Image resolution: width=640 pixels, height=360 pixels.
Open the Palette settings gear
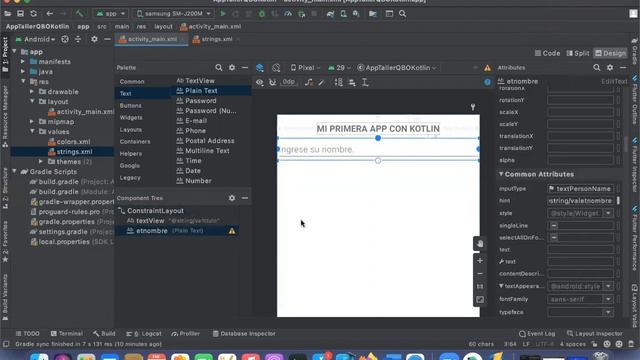click(232, 67)
